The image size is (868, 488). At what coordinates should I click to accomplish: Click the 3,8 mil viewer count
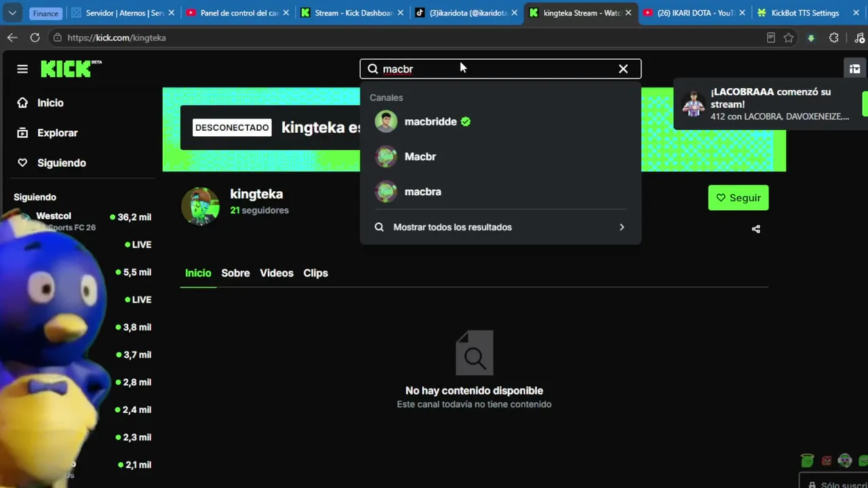coord(134,327)
